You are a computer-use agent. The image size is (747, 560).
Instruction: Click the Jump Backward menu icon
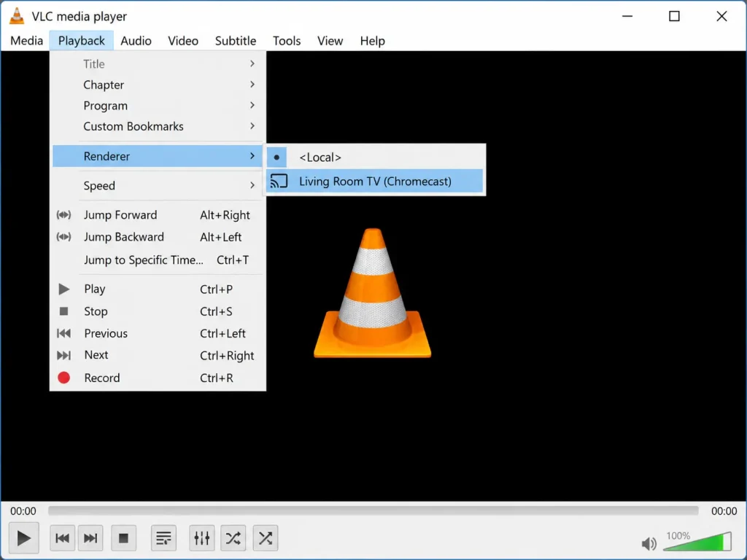tap(64, 237)
